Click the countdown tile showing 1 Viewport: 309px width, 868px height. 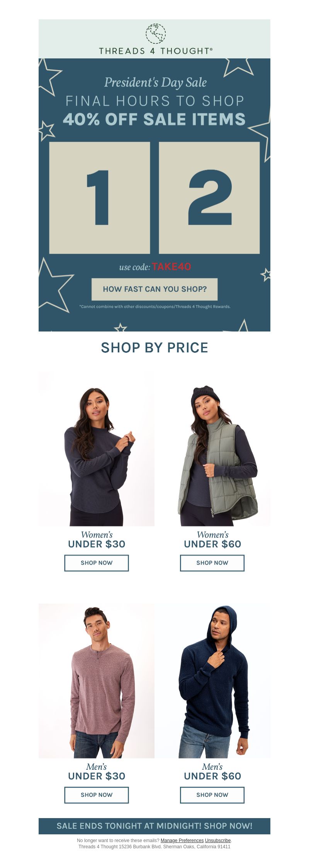[x=100, y=198]
